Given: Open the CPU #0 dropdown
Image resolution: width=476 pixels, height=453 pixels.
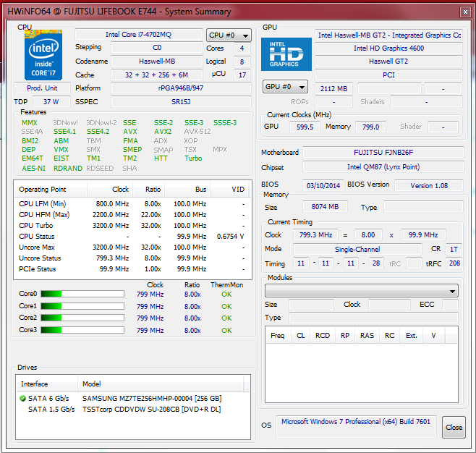Looking at the screenshot, I should [229, 35].
